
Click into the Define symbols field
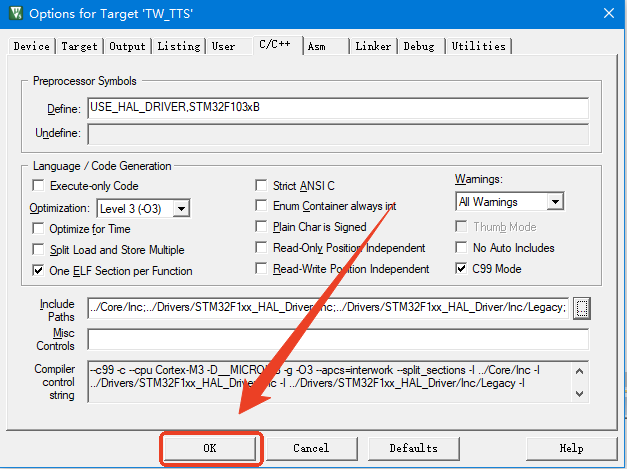(338, 108)
